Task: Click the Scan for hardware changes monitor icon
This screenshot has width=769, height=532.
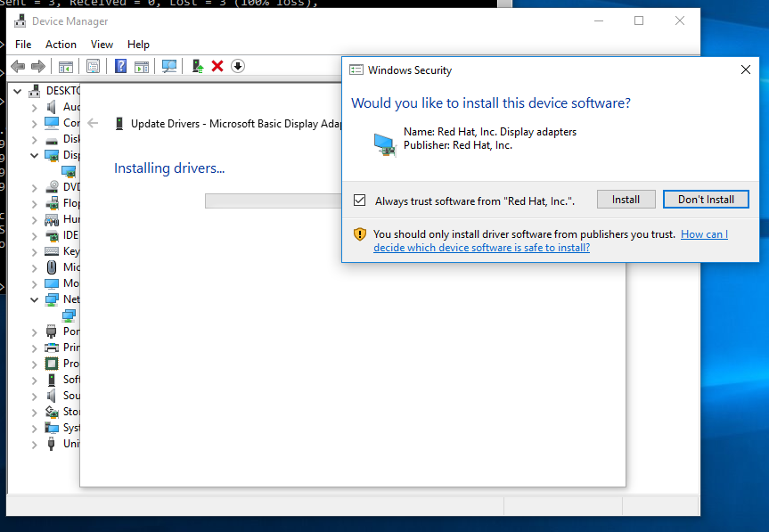Action: coord(169,66)
